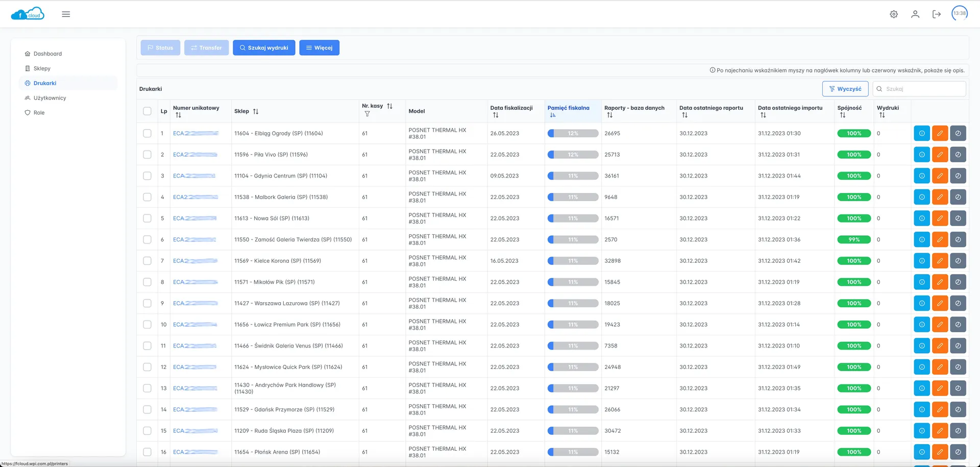The height and width of the screenshot is (467, 980).
Task: Select checkbox for Elbląg Ogrody row
Action: coord(147,133)
